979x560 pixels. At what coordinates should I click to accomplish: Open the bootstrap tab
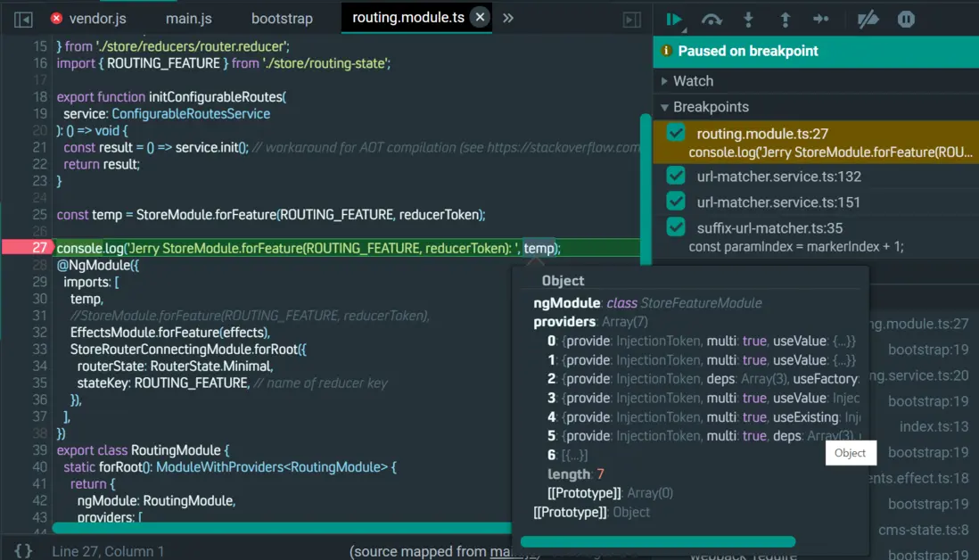283,19
